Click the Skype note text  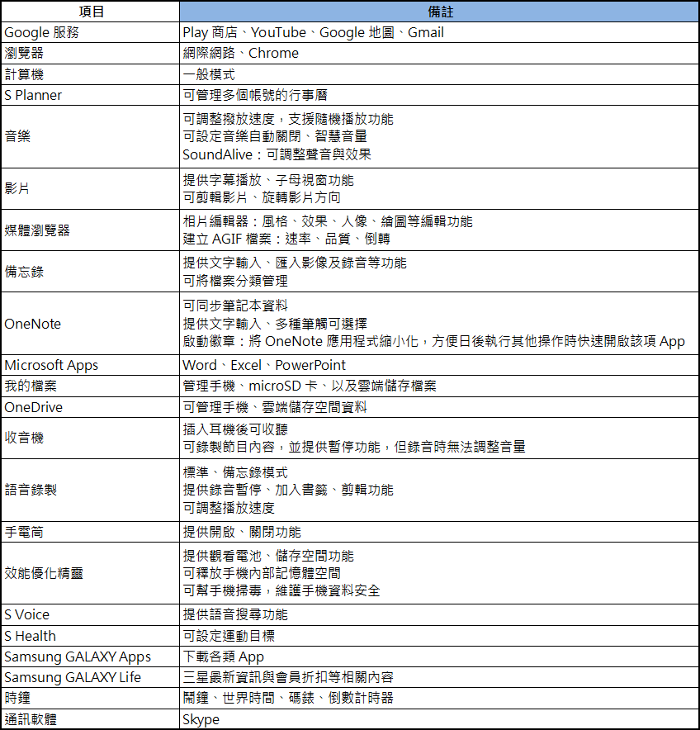click(201, 719)
